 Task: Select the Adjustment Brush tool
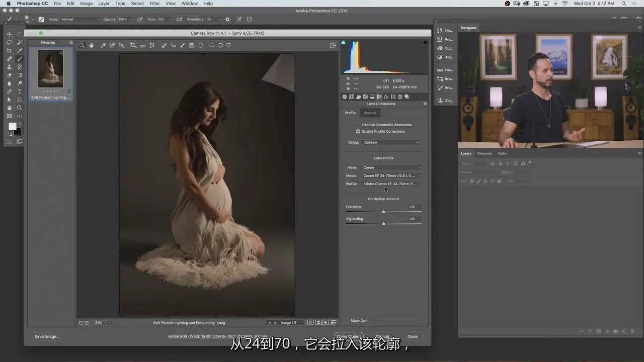[182, 45]
